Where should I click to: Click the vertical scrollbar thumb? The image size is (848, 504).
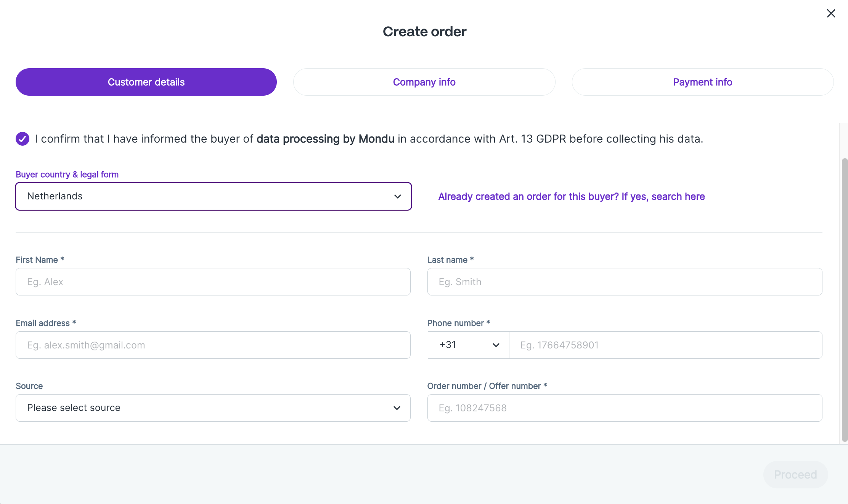845,299
